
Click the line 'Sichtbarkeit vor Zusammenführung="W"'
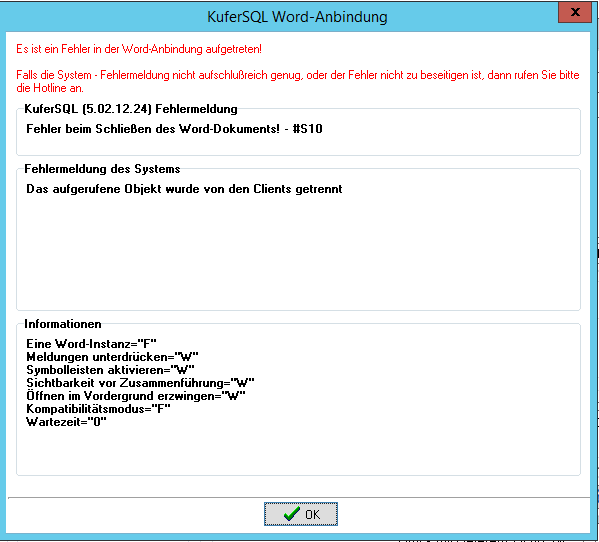140,383
